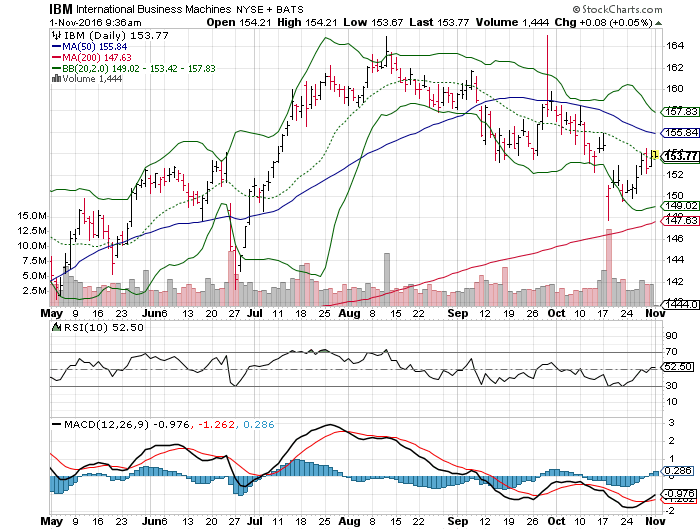This screenshot has height=530, width=700.
Task: Click the 'RSI(10) 52.50' panel title
Action: pyautogui.click(x=104, y=327)
